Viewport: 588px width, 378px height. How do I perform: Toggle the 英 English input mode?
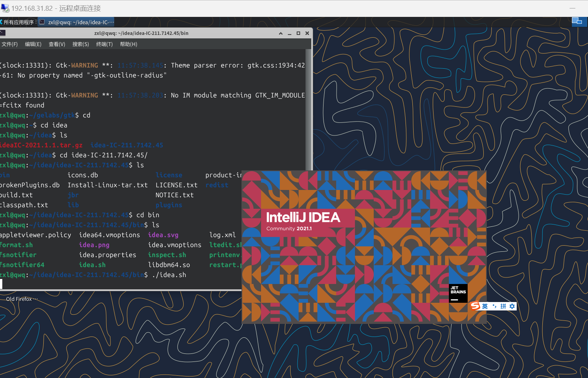tap(485, 306)
